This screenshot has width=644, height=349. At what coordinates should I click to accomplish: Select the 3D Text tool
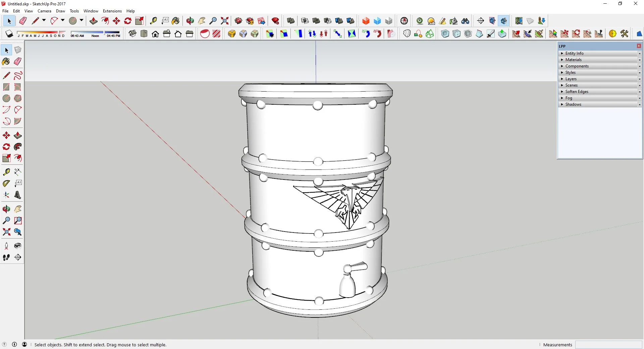click(18, 195)
